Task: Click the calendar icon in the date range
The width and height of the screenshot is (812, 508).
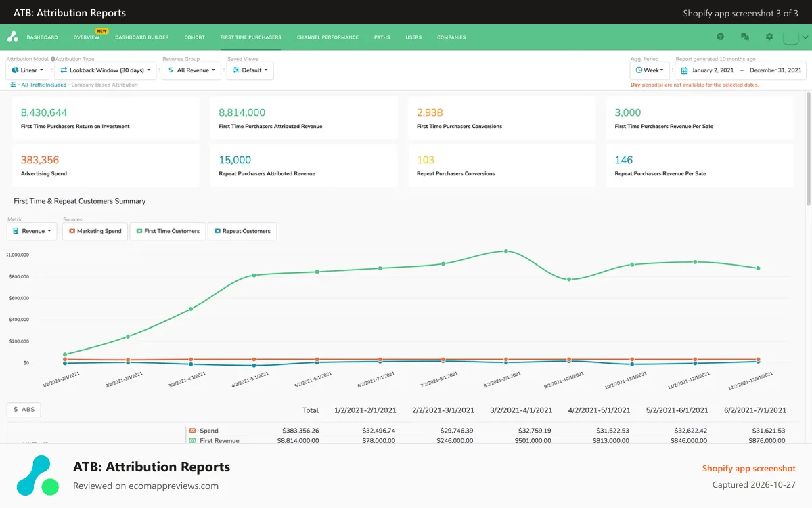Action: pos(684,70)
